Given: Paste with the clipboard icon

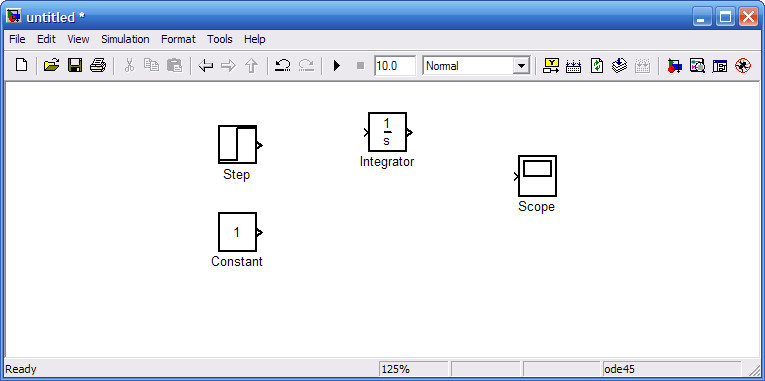Looking at the screenshot, I should (174, 65).
